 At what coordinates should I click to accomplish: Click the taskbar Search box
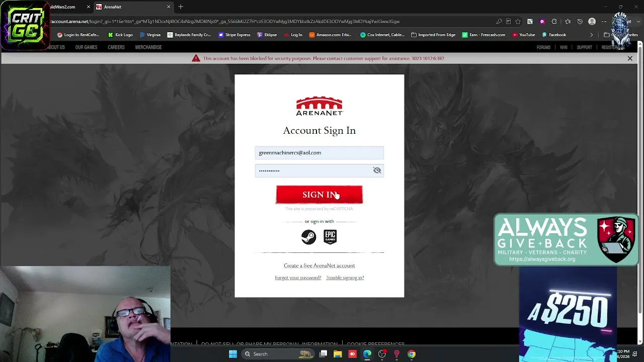(x=278, y=354)
